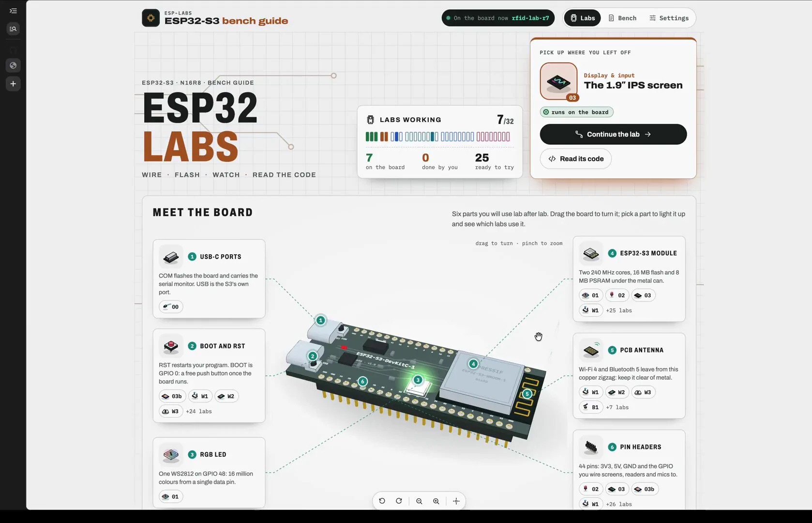Open the Settings tab

[669, 18]
